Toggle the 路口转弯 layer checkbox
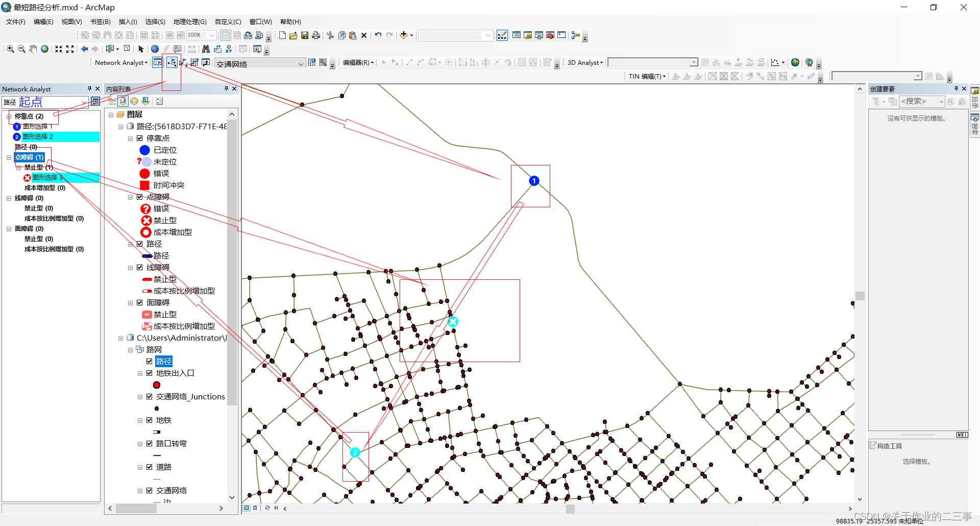Screen dimensions: 980x526 150,444
